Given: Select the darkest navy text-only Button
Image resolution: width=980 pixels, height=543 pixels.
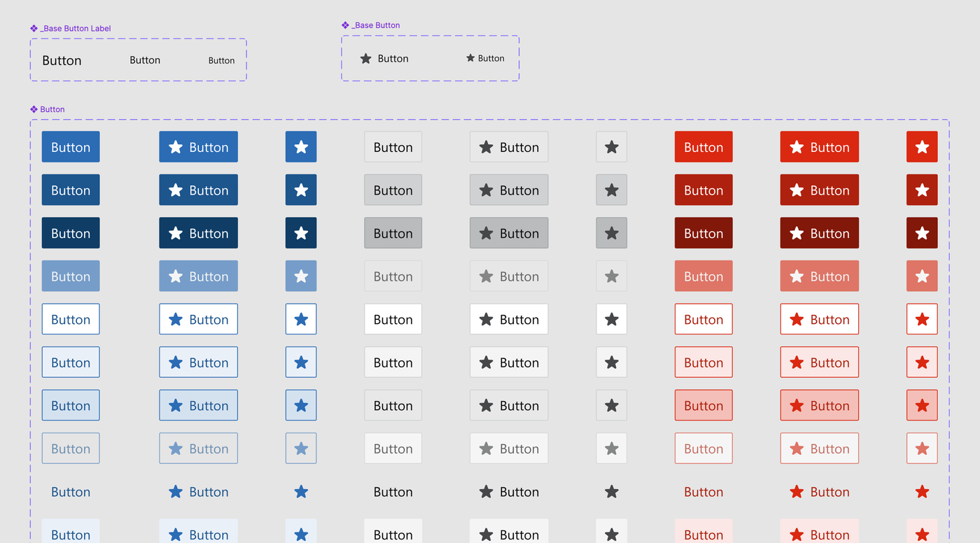Looking at the screenshot, I should pyautogui.click(x=71, y=233).
